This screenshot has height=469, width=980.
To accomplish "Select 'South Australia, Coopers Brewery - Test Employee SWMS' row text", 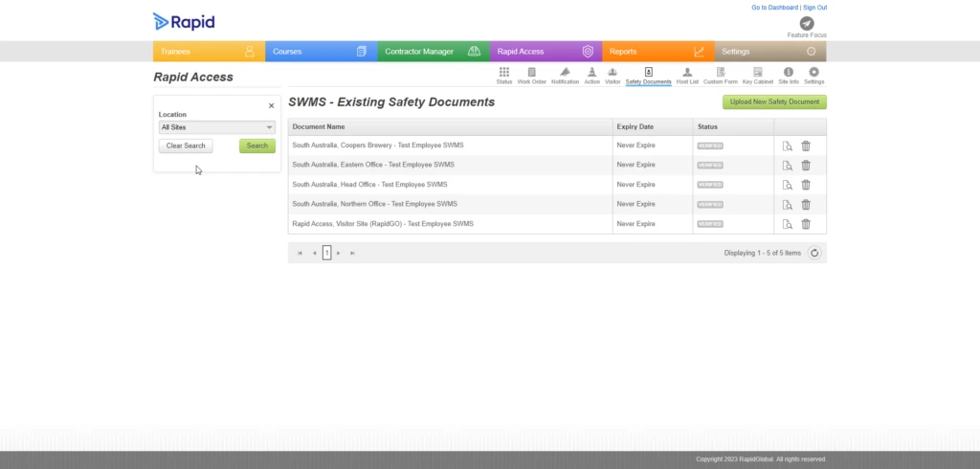I will pos(378,145).
